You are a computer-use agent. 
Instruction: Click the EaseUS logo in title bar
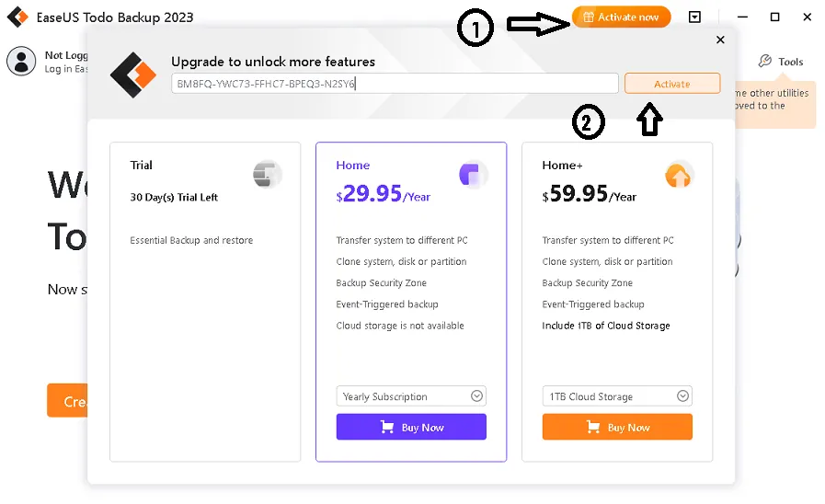coord(17,17)
